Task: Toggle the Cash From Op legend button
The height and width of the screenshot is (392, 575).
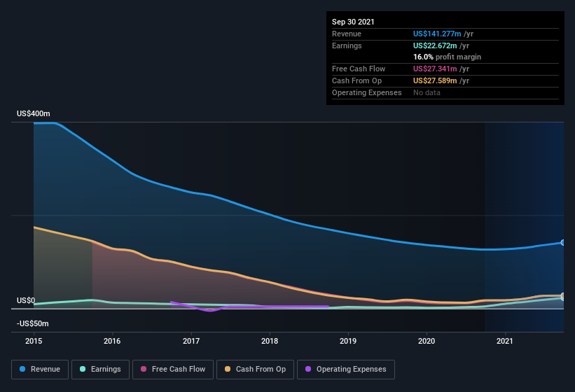Action: pos(255,370)
